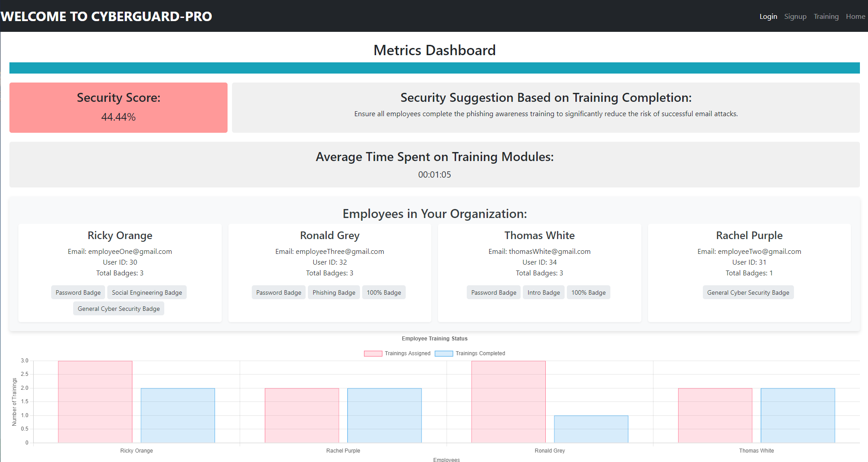This screenshot has height=462, width=868.
Task: Open the Training menu item
Action: click(x=826, y=17)
